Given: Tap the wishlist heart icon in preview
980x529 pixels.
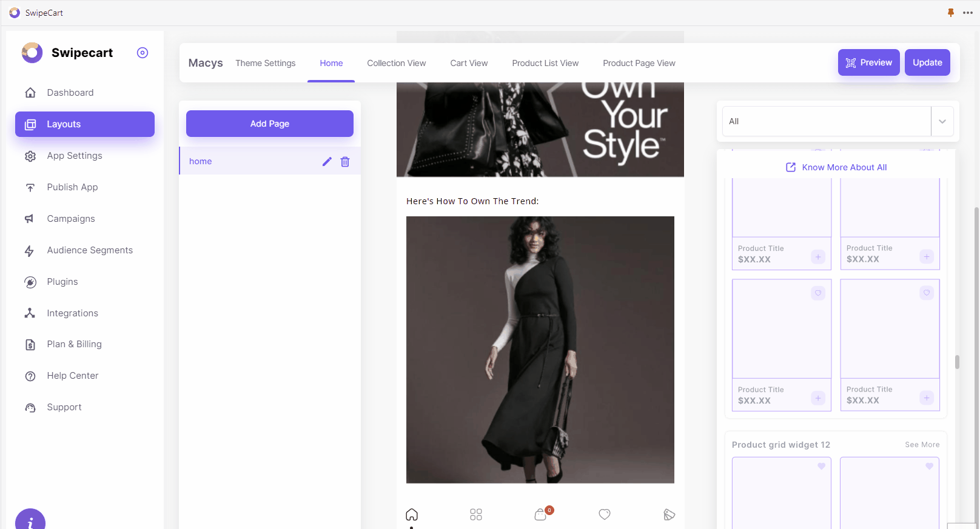Looking at the screenshot, I should (x=605, y=514).
